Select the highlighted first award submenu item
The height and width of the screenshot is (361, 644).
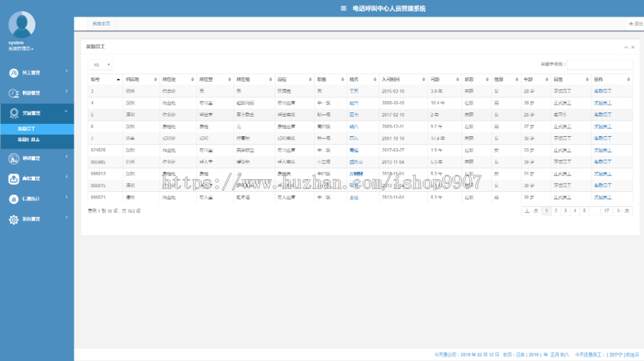click(x=37, y=129)
